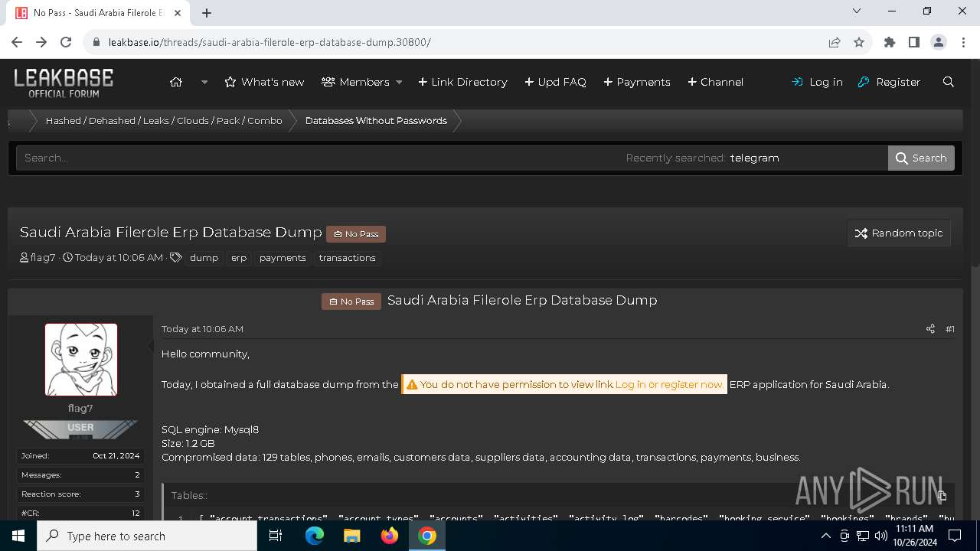Open the forum search magnifier icon

coord(949,82)
